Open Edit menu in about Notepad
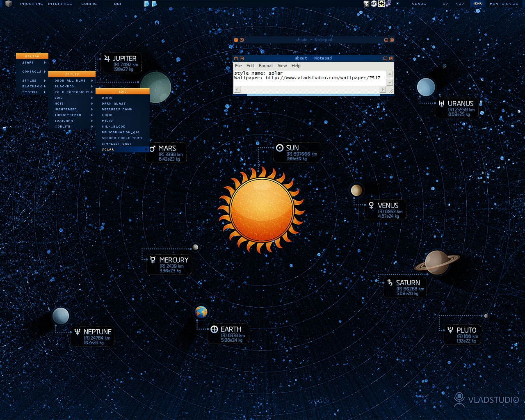The image size is (525, 420). pos(250,66)
